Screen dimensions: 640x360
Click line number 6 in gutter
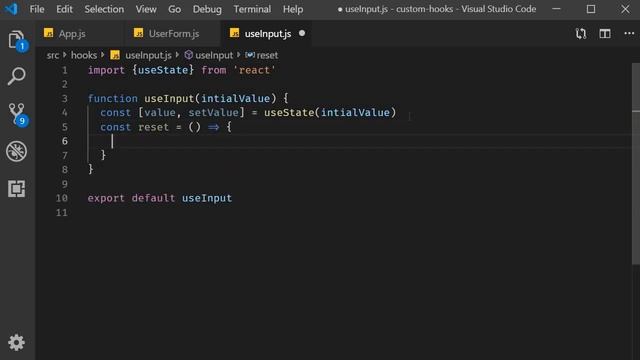click(x=64, y=141)
